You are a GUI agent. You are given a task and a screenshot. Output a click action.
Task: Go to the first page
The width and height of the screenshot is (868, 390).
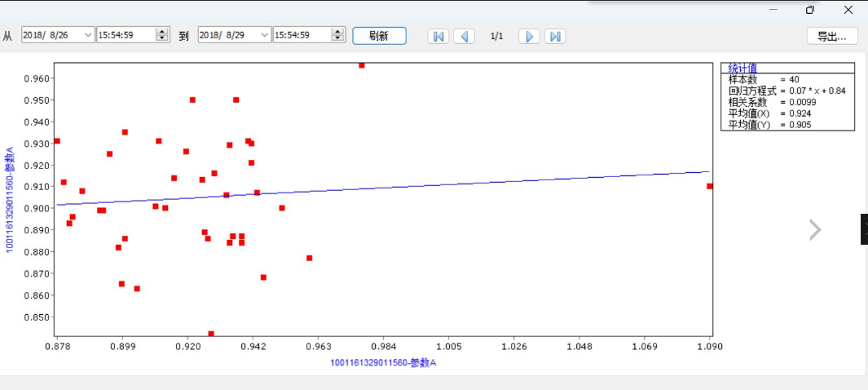pyautogui.click(x=438, y=36)
